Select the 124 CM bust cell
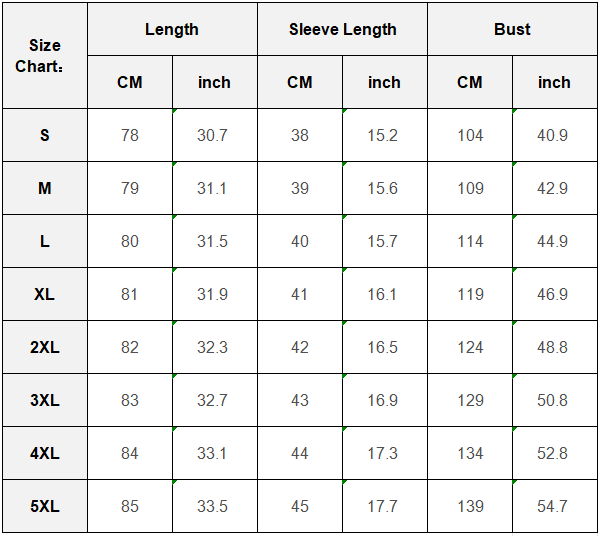The width and height of the screenshot is (600, 536). (x=470, y=347)
